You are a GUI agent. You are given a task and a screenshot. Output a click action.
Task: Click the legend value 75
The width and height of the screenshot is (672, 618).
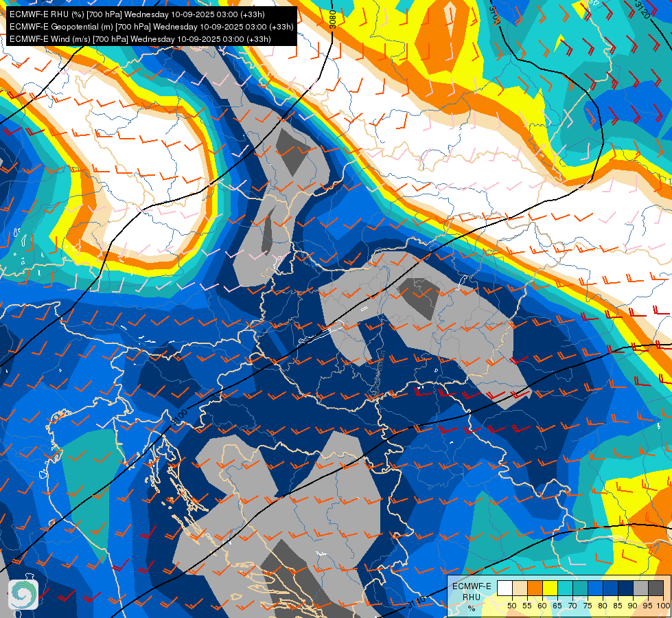588,606
